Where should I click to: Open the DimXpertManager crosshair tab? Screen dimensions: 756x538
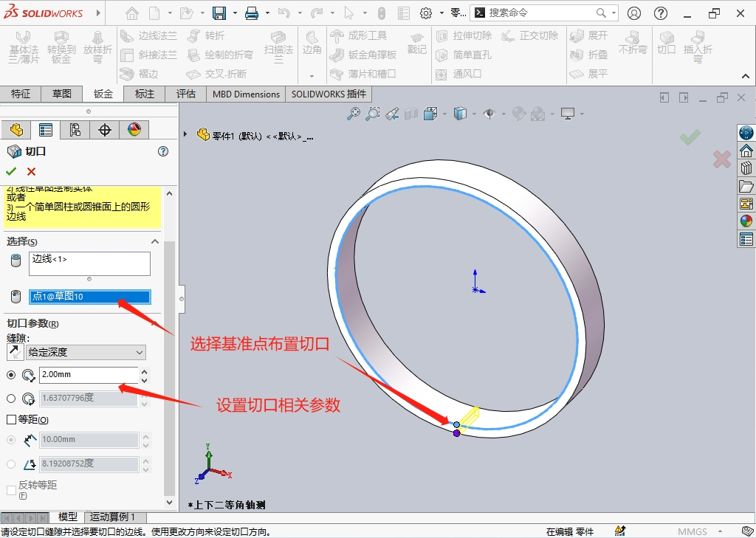[x=105, y=130]
